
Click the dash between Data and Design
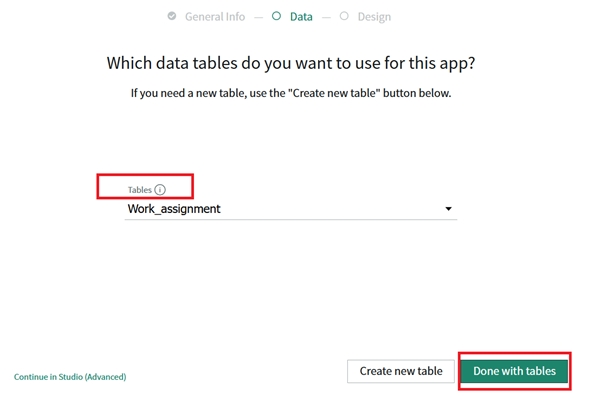click(x=327, y=16)
